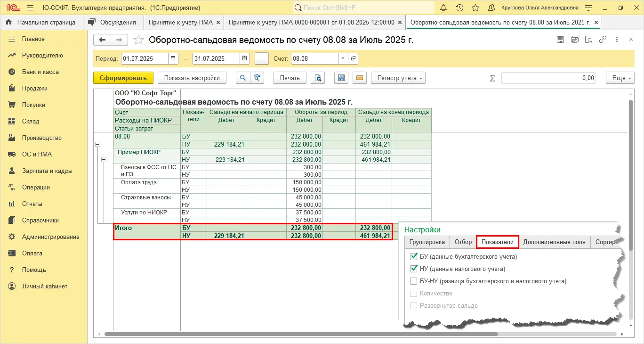The height and width of the screenshot is (344, 644).
Task: Click the refresh search icon in toolbar
Action: (257, 78)
